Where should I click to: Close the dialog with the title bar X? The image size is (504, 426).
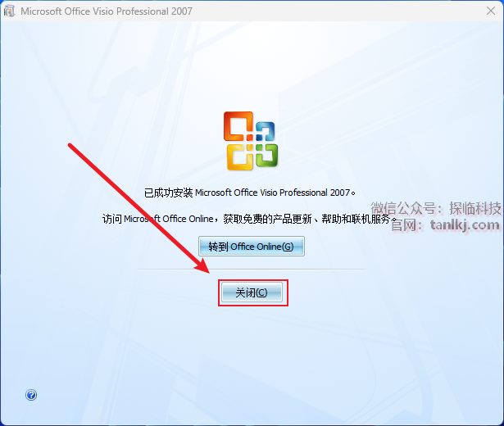click(491, 11)
